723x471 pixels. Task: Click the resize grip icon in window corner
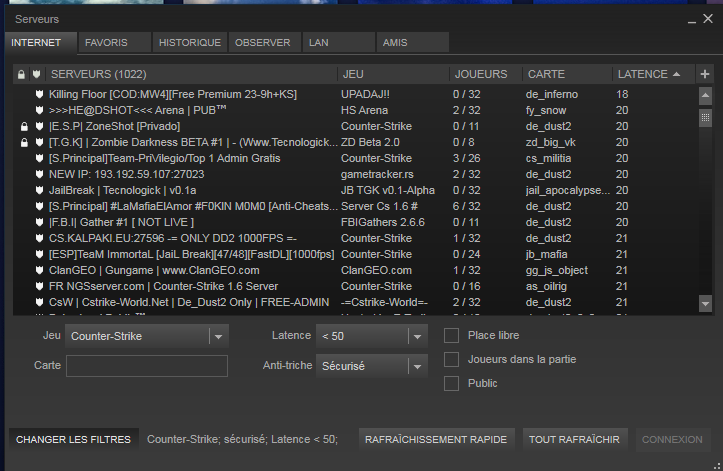coord(717,465)
